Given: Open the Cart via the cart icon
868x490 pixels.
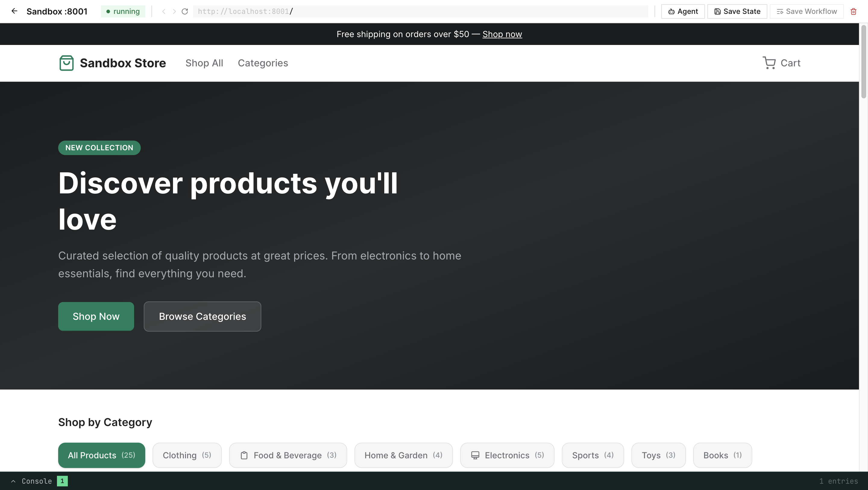Looking at the screenshot, I should tap(769, 63).
